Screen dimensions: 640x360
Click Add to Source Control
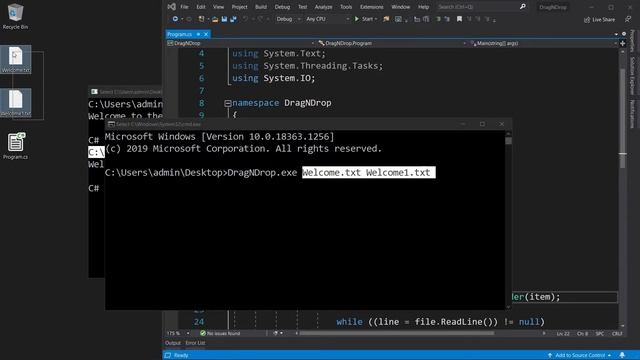[579, 355]
